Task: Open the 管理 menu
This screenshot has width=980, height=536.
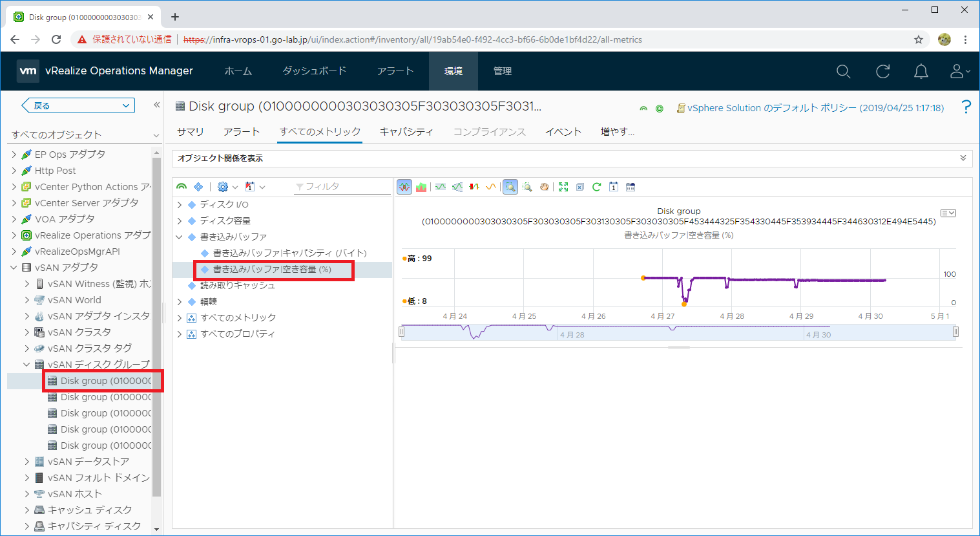Action: coord(503,71)
